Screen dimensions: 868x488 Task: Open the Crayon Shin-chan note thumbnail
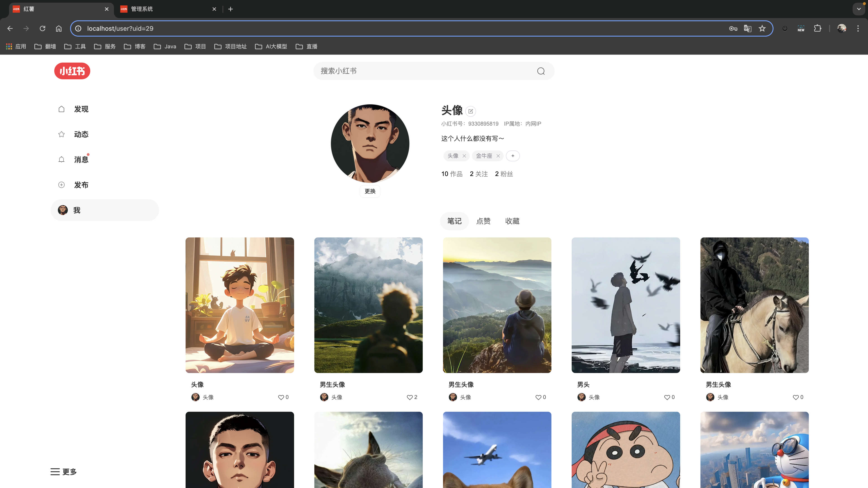[x=626, y=450]
